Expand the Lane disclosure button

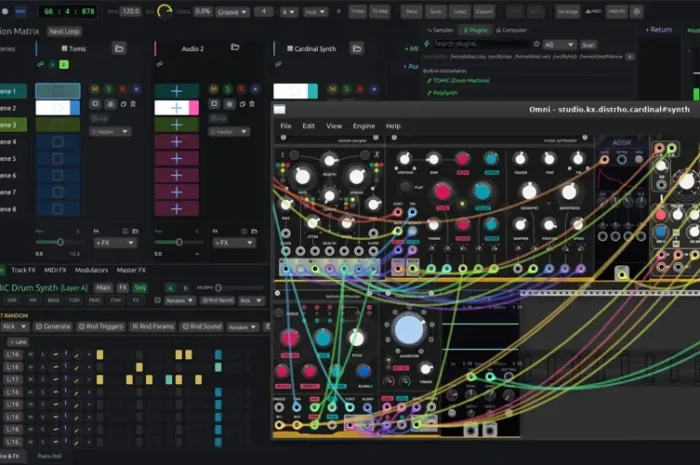(18, 342)
